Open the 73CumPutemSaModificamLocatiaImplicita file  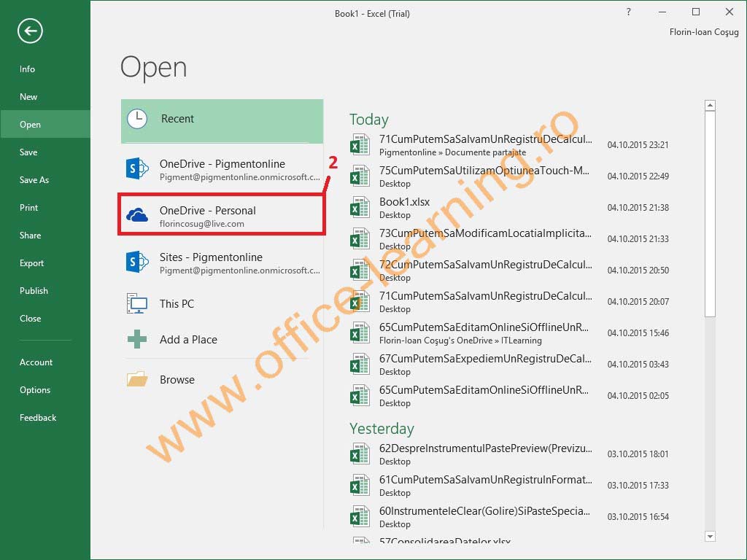click(510, 239)
